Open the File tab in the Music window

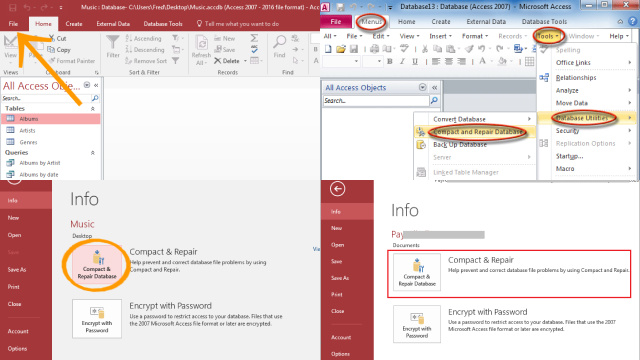pyautogui.click(x=13, y=24)
